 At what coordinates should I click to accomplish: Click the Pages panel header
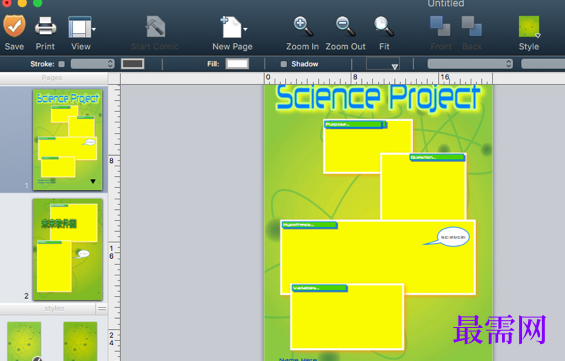click(x=54, y=78)
